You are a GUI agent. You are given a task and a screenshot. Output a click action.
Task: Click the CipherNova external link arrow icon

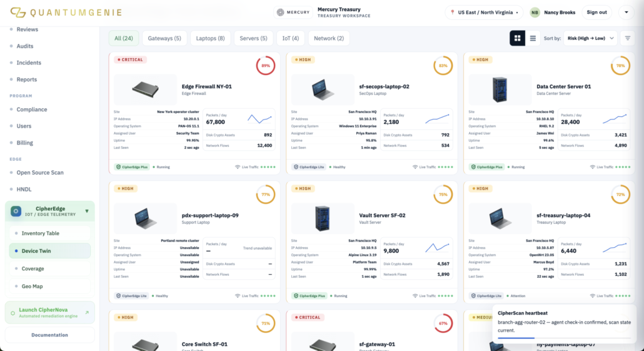click(87, 312)
